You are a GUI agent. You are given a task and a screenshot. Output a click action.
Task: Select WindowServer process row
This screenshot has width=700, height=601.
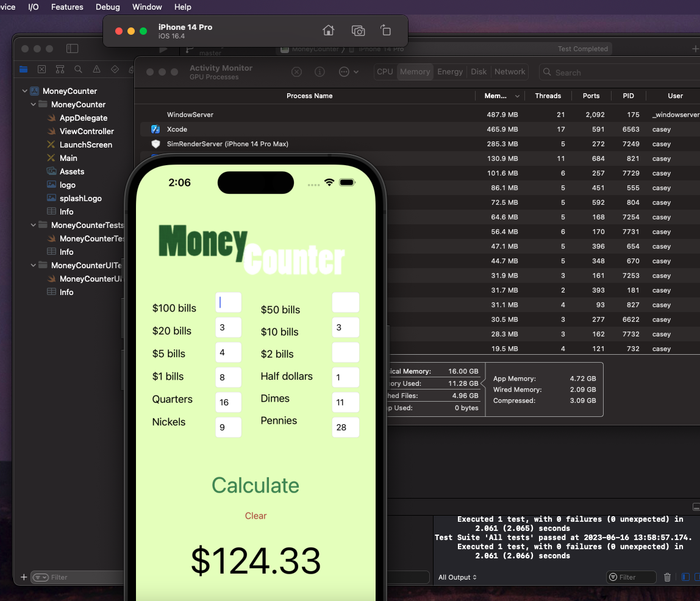pos(420,115)
